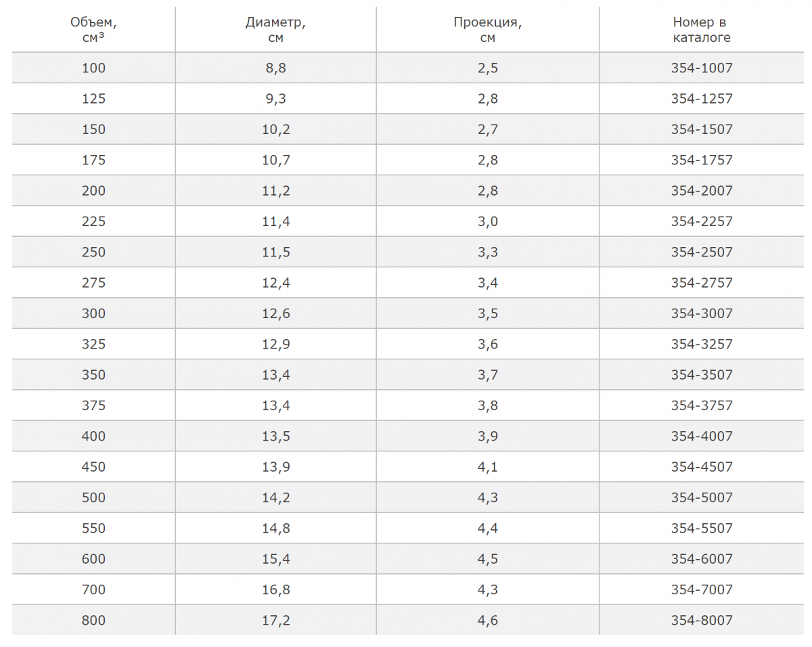Click the 'Проекция, см' column header
This screenshot has width=812, height=647.
pyautogui.click(x=487, y=30)
